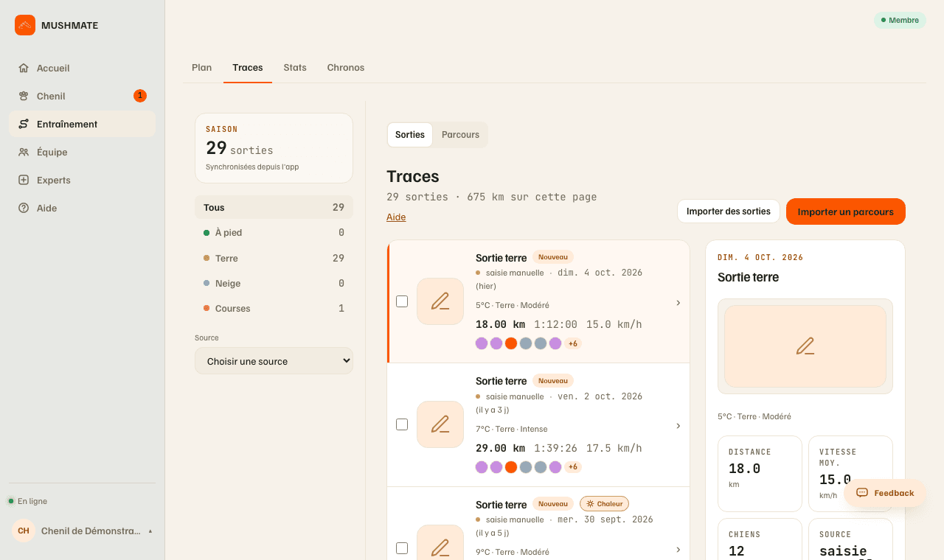Click the sun icon in the Chaleur badge

(590, 504)
